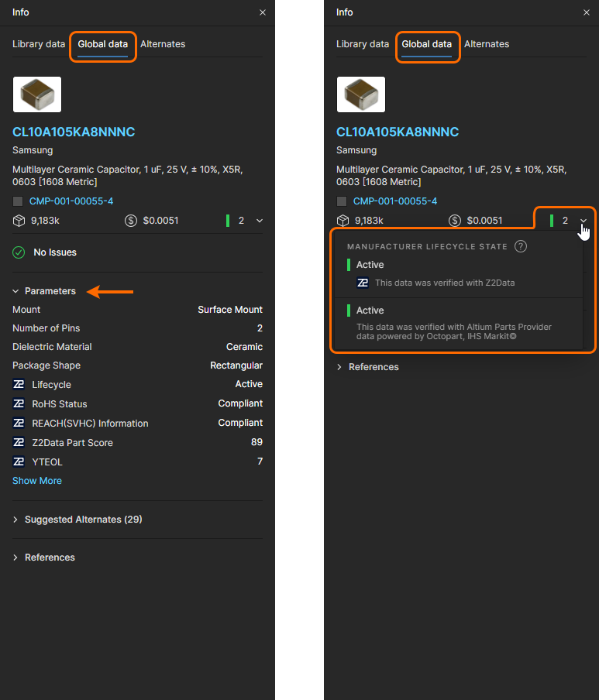Close the right Info panel
The width and height of the screenshot is (599, 700).
pos(587,12)
